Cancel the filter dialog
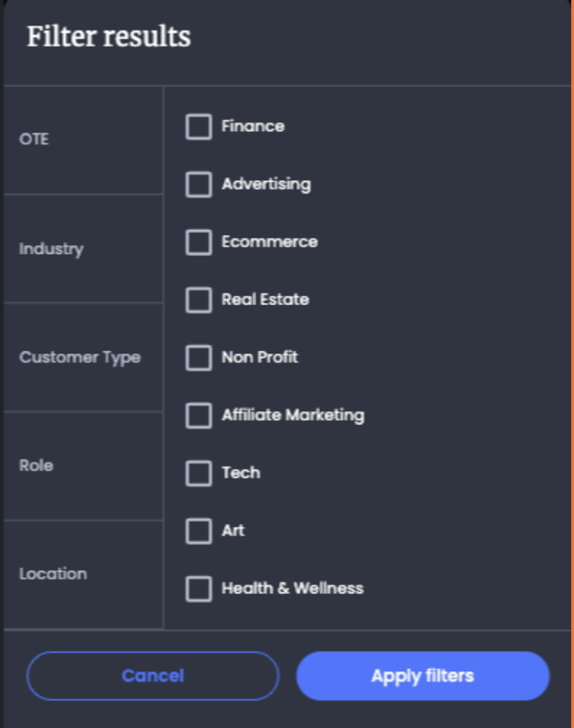 [x=153, y=676]
